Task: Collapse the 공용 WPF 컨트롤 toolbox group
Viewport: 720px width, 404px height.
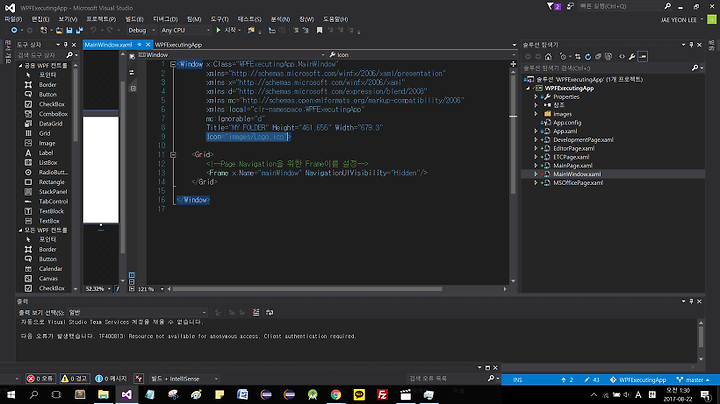Action: (x=20, y=66)
